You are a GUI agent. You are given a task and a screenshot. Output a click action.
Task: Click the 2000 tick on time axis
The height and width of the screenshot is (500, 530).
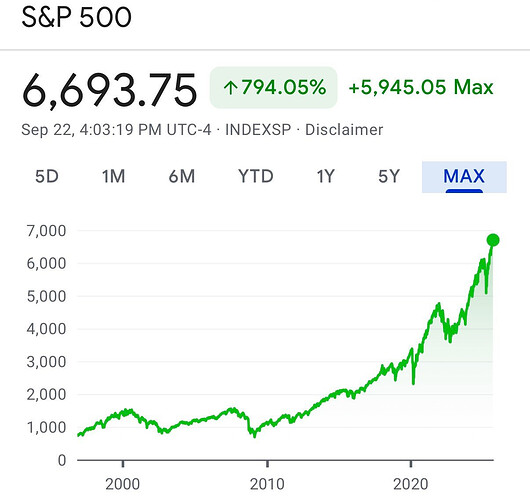coord(123,484)
